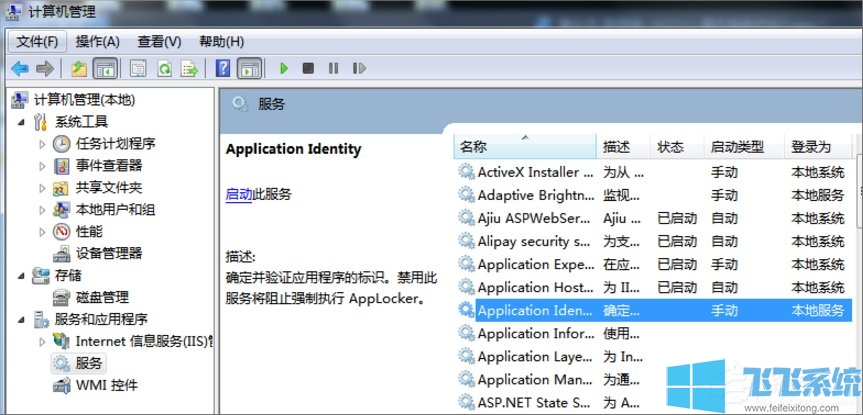Open the 操作(A) menu
Image resolution: width=863 pixels, height=415 pixels.
98,42
